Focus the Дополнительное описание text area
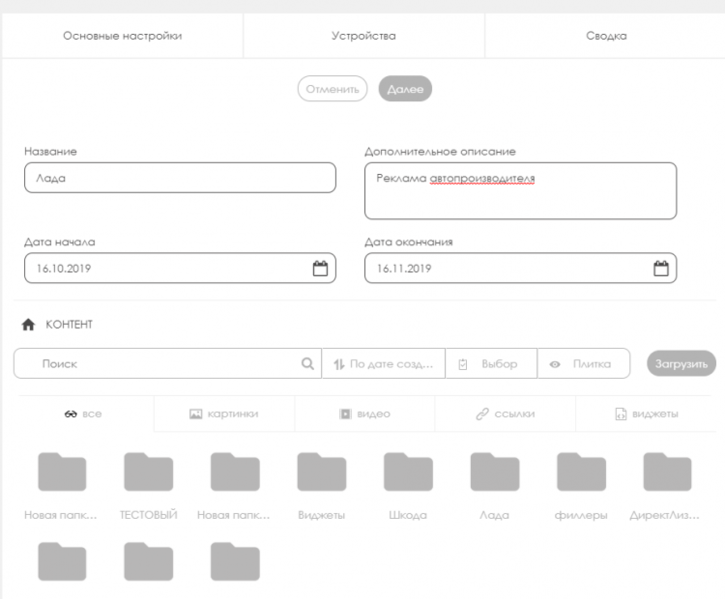Screen dimensions: 725x599 pyautogui.click(x=520, y=191)
